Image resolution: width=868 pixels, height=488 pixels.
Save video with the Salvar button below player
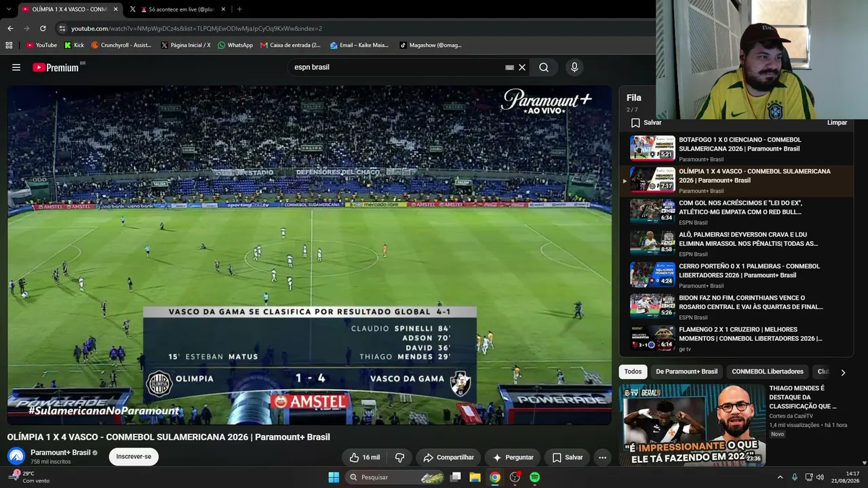pyautogui.click(x=567, y=457)
